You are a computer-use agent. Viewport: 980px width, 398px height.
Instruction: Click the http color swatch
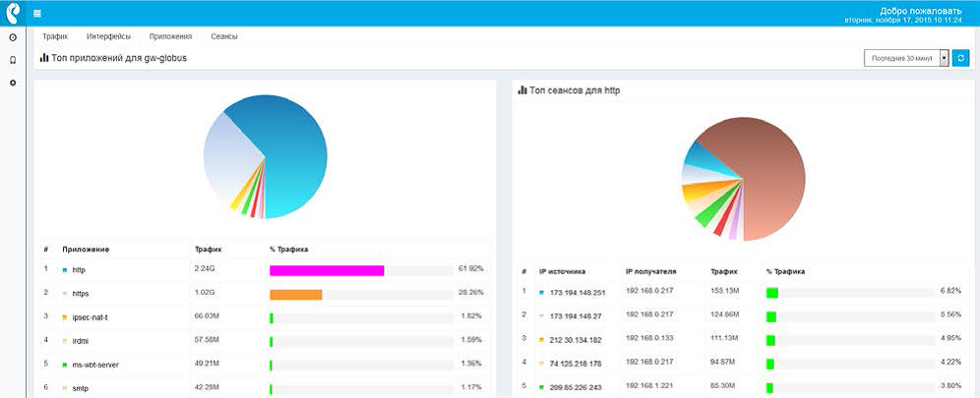tap(64, 270)
